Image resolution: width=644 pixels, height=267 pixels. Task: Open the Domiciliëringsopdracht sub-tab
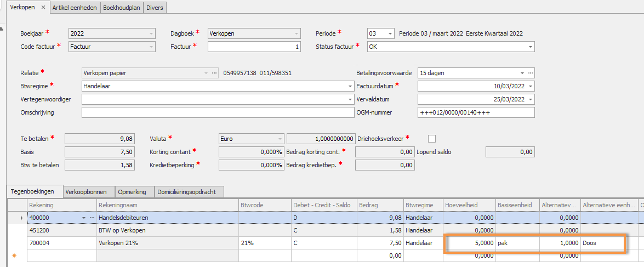[189, 192]
